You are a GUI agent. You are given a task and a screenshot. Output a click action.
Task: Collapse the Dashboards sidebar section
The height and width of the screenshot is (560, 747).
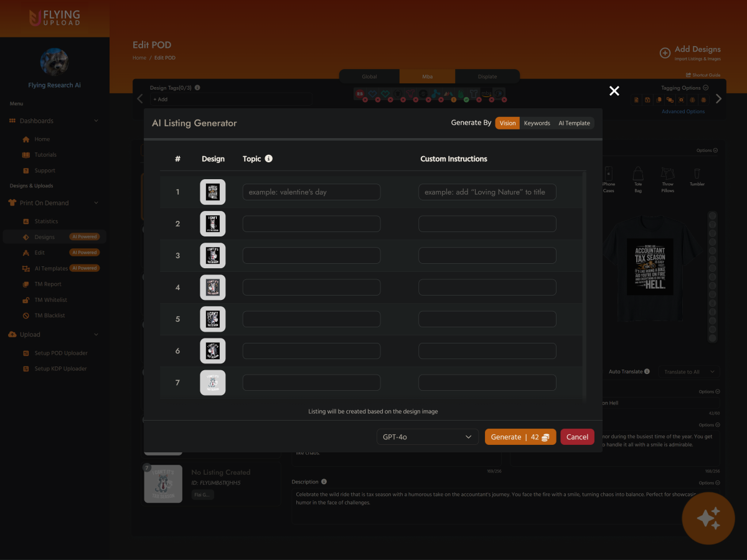[x=96, y=121]
